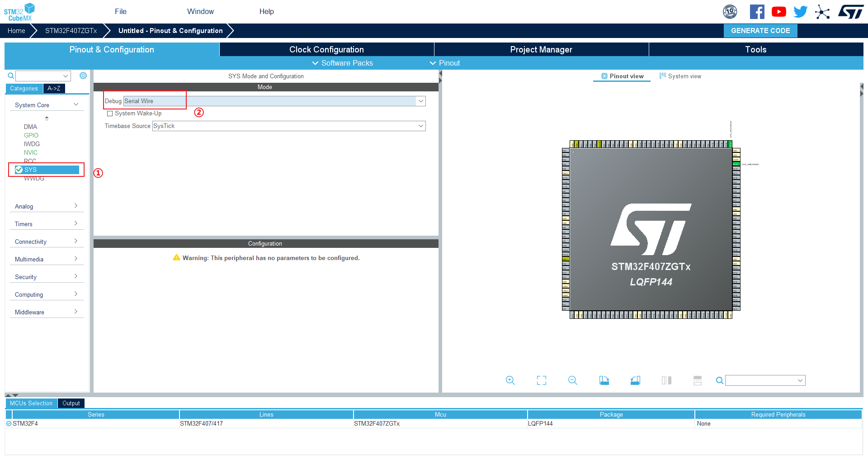Select the Pinout view tab
868x460 pixels.
click(x=622, y=76)
